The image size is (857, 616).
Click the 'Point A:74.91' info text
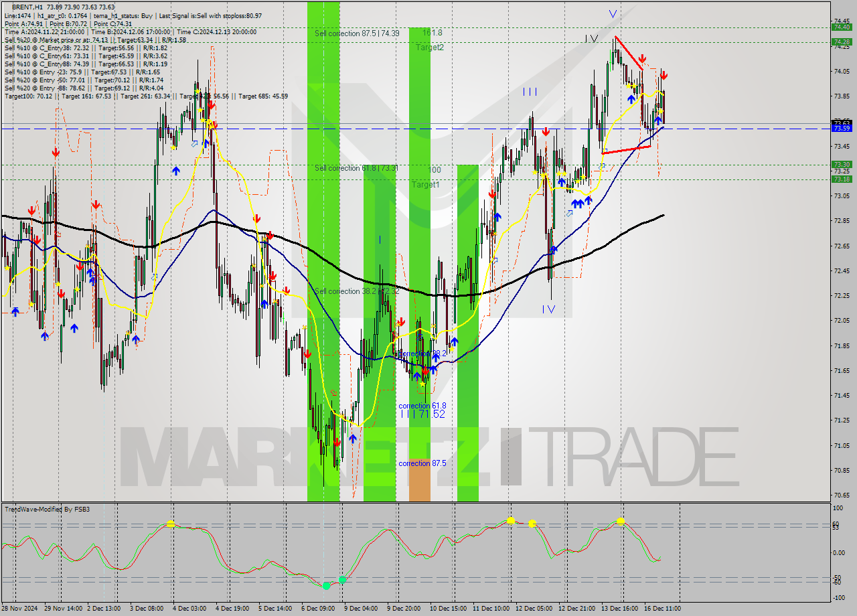(x=25, y=23)
